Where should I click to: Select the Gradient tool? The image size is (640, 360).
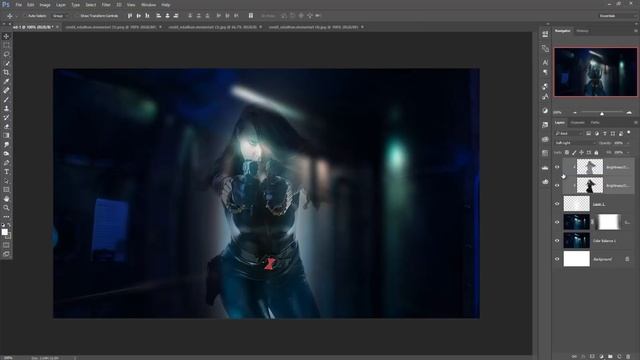[x=6, y=135]
